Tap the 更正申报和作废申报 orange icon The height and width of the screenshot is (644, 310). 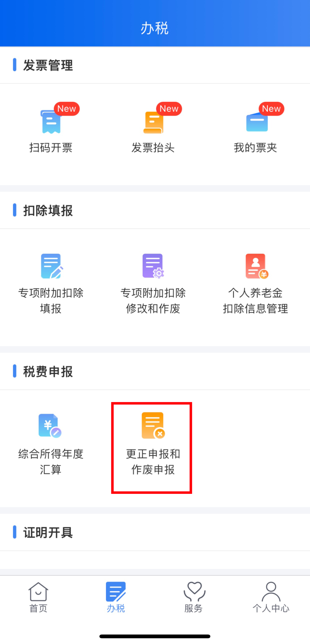click(x=153, y=426)
